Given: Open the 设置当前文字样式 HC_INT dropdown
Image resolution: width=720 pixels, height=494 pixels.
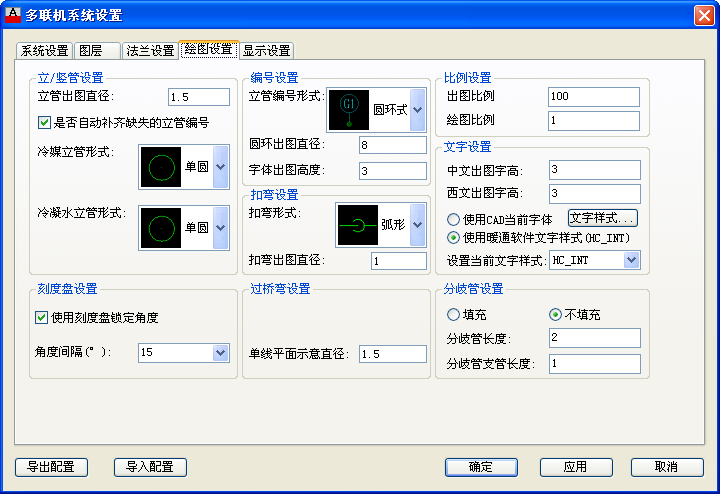Looking at the screenshot, I should [631, 260].
